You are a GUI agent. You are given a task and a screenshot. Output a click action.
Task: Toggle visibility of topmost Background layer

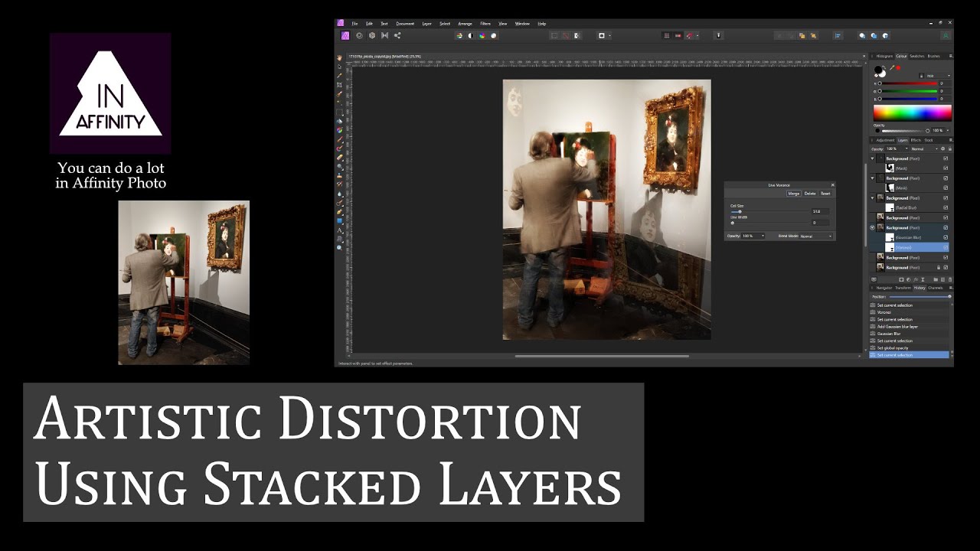click(946, 158)
